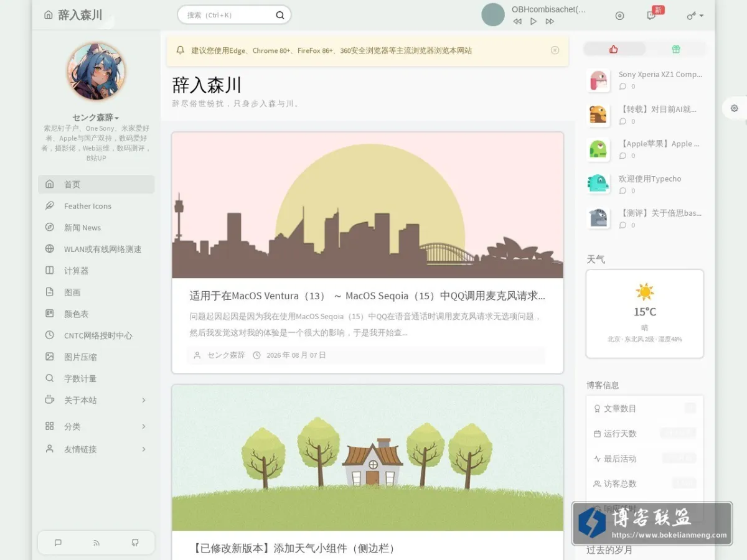
Task: Click the 2026年08月07日 post date
Action: point(296,355)
